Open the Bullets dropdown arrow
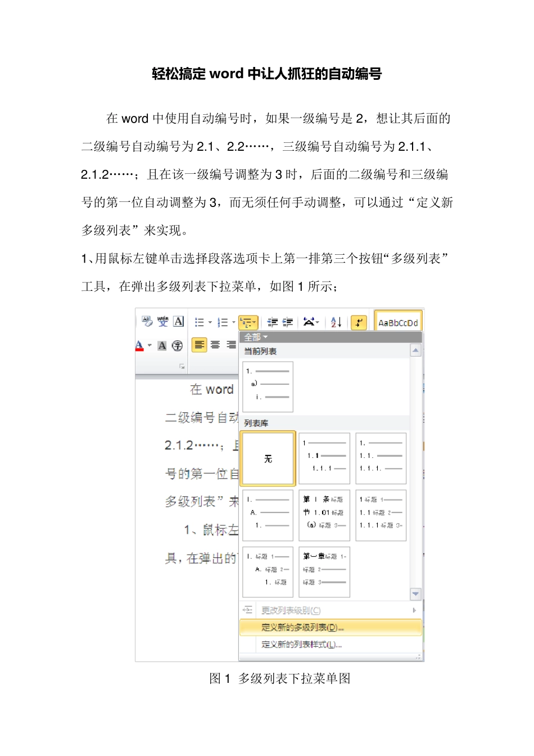Image resolution: width=534 pixels, height=756 pixels. (210, 322)
